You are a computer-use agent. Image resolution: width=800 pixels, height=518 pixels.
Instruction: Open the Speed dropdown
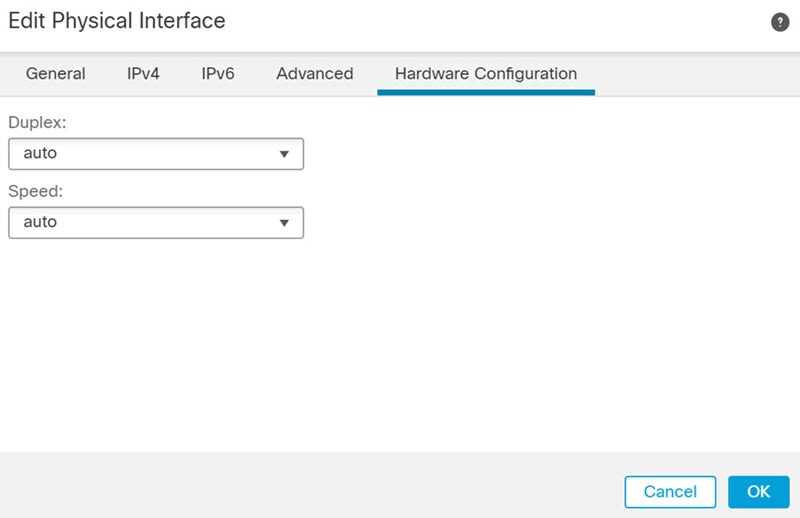(156, 223)
